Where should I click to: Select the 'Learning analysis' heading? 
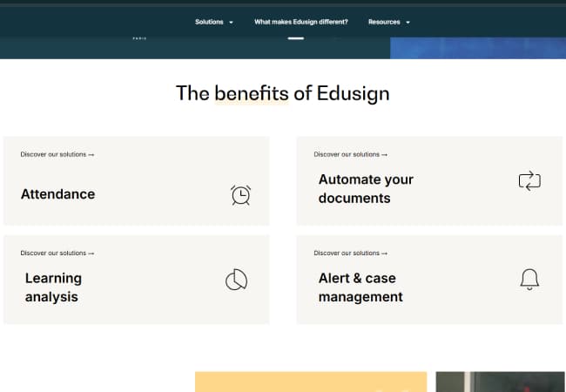52,287
